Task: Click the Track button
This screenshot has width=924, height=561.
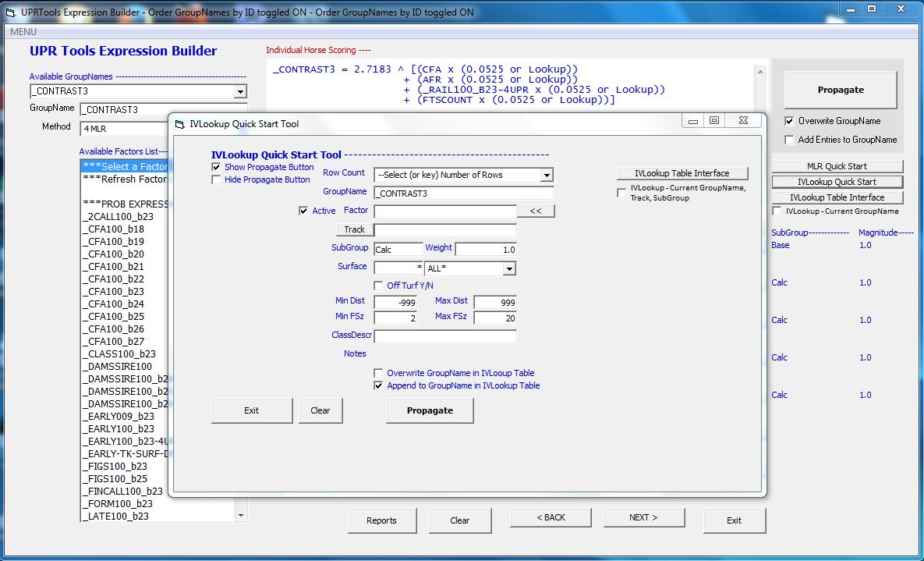Action: (354, 229)
